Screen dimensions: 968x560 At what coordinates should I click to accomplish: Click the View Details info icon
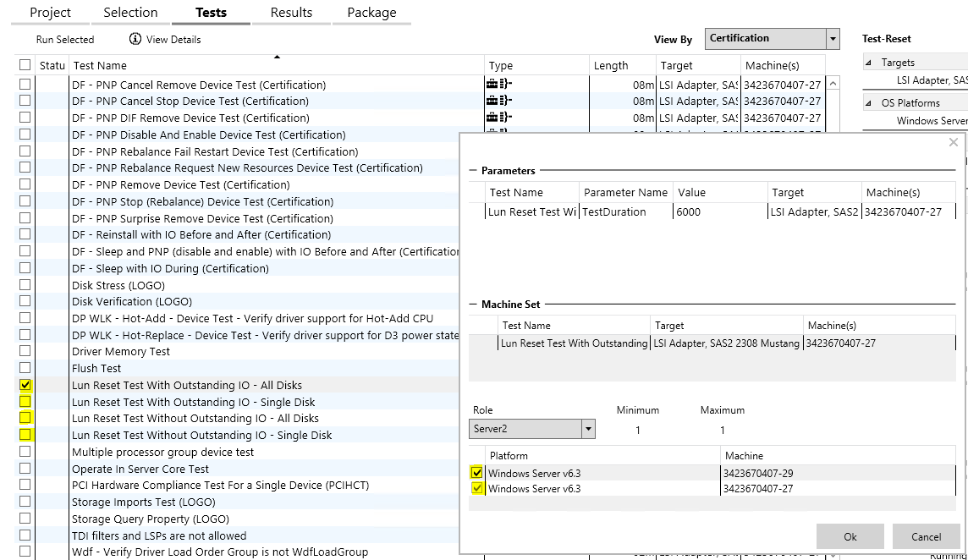tap(135, 40)
